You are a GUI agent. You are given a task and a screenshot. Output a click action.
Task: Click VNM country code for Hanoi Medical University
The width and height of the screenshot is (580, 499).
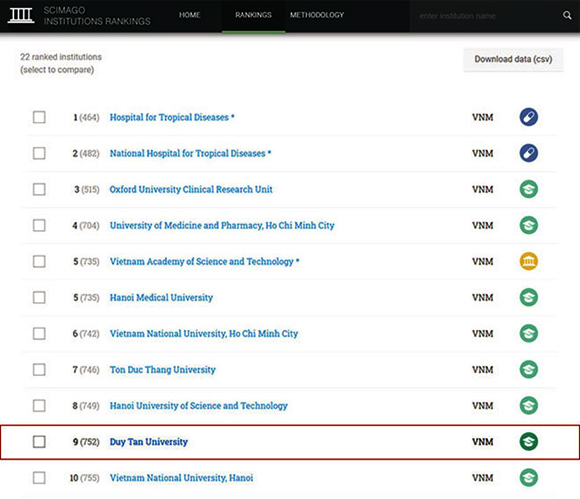coord(483,297)
